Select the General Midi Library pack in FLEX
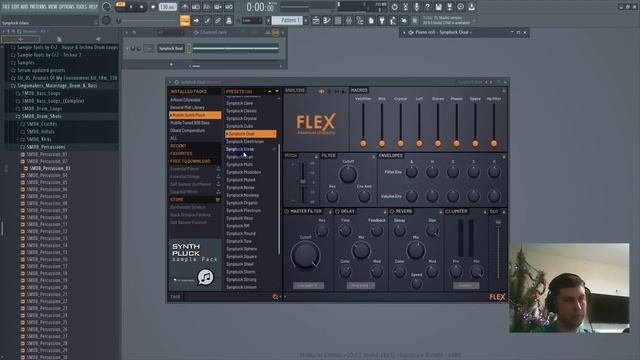The image size is (640, 360). [187, 108]
